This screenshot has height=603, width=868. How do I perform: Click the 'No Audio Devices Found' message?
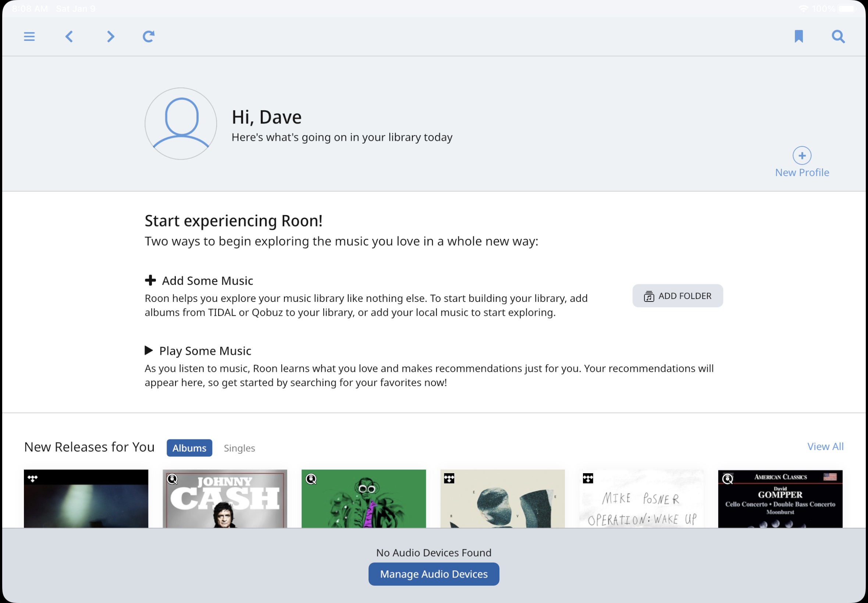click(x=434, y=553)
